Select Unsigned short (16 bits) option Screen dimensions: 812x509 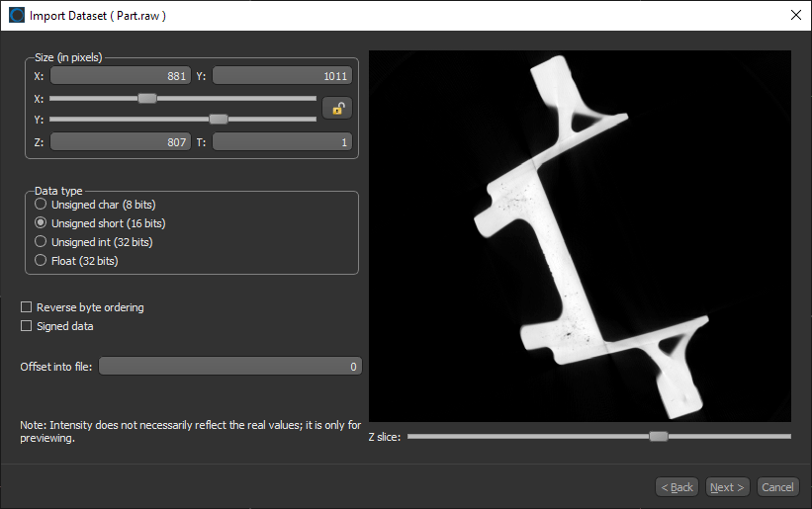click(41, 223)
